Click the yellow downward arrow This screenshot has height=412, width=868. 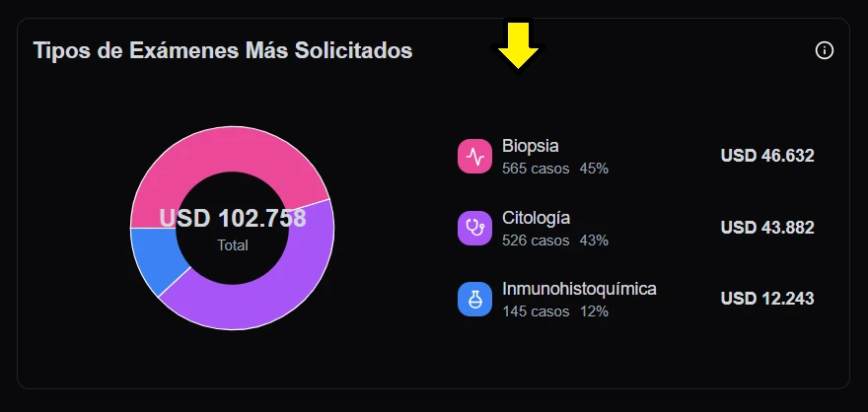519,45
